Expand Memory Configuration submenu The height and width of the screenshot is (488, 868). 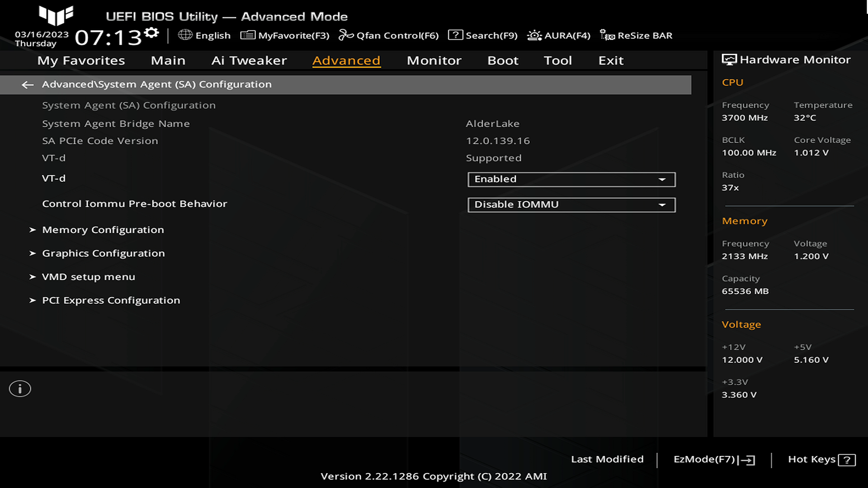103,230
